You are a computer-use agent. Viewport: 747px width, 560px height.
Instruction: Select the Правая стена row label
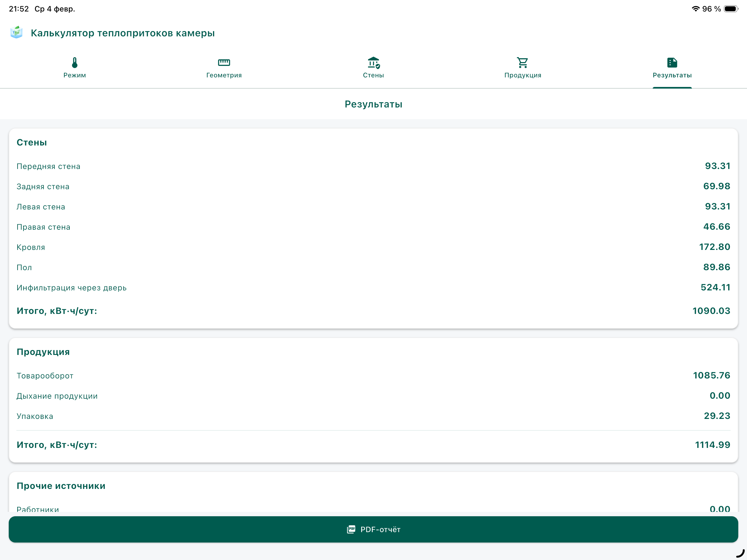(43, 227)
